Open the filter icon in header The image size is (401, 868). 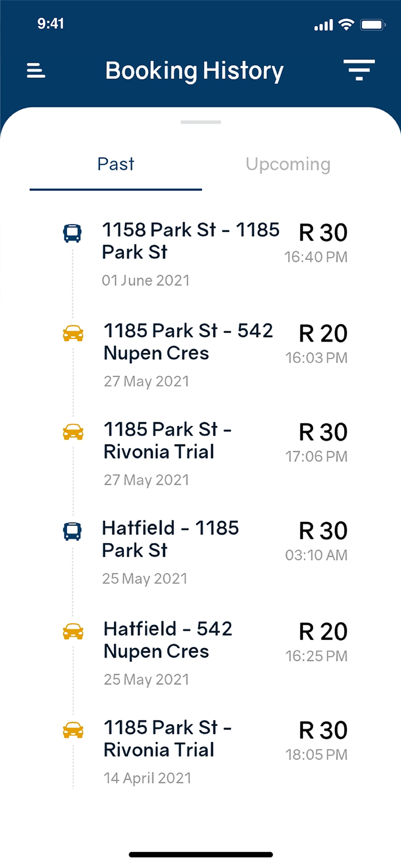click(359, 70)
